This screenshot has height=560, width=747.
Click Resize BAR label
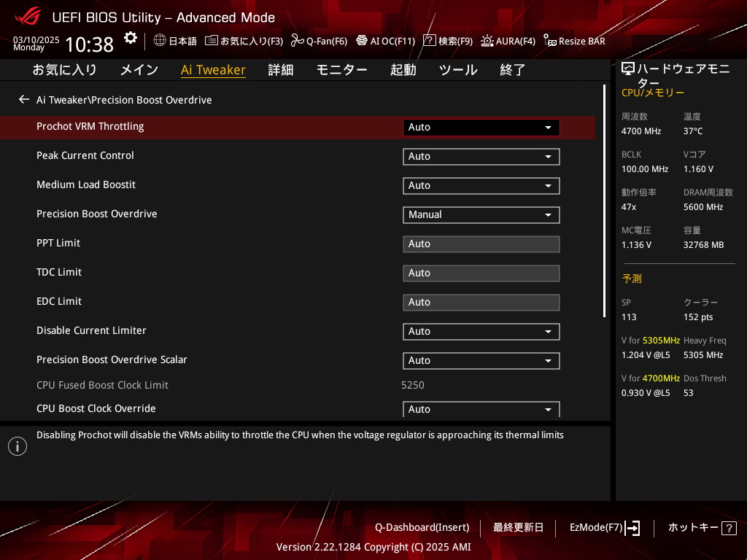(x=582, y=41)
